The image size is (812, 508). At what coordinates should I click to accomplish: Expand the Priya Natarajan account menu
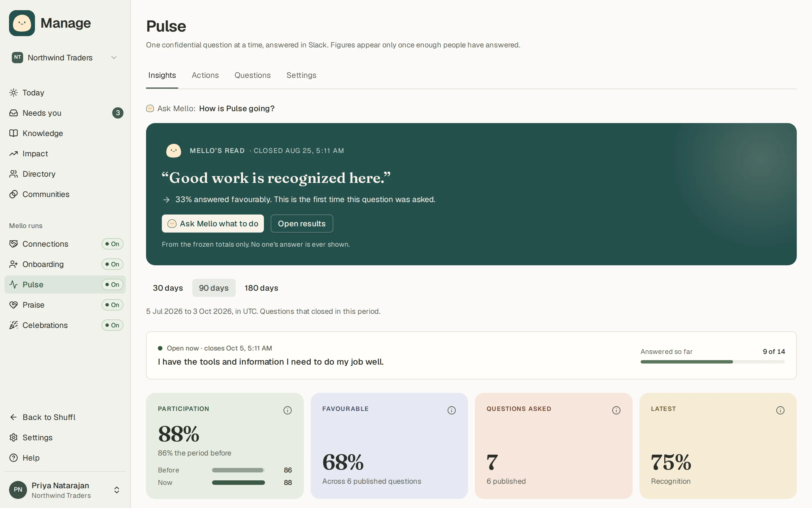(x=65, y=490)
